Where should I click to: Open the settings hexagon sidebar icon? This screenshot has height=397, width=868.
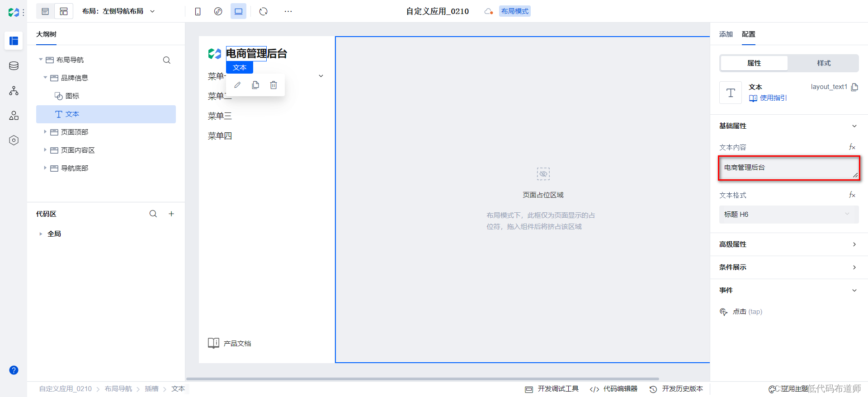click(x=14, y=140)
